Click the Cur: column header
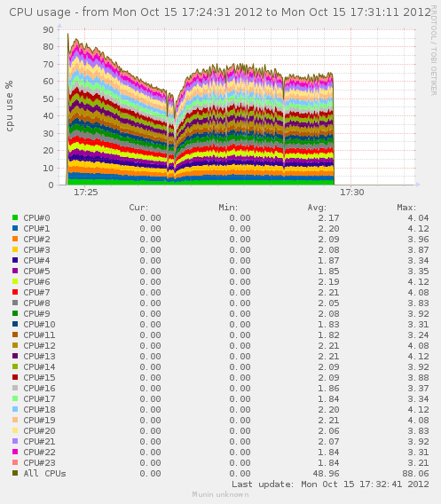 click(138, 208)
